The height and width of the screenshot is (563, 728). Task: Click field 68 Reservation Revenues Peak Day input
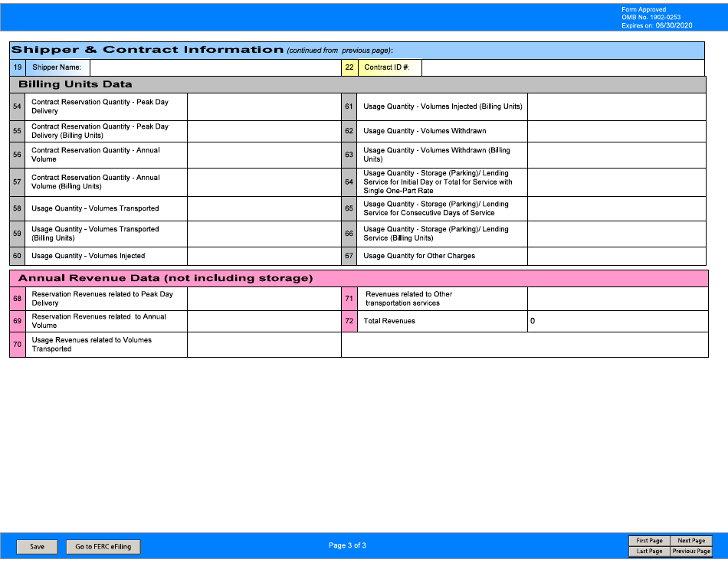[x=264, y=298]
